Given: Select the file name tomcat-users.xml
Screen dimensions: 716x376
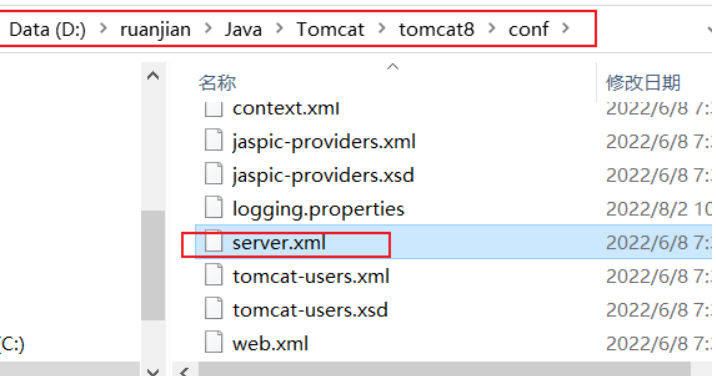Looking at the screenshot, I should coord(311,276).
